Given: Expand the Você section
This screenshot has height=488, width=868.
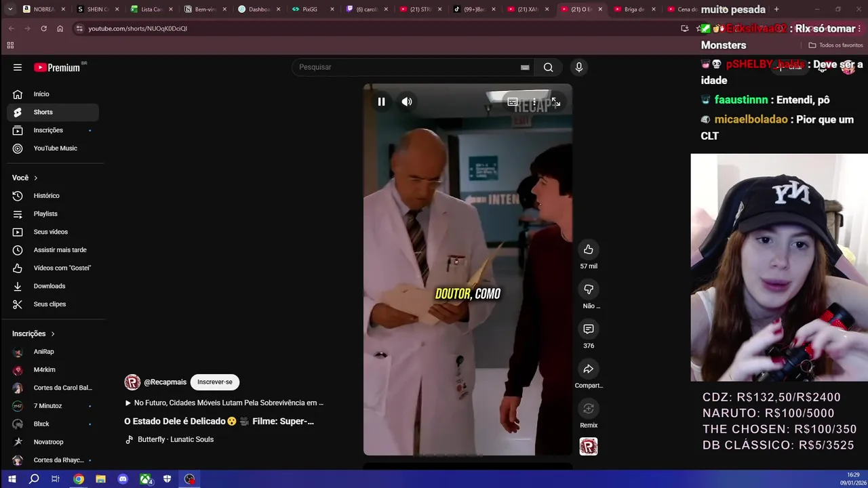Looking at the screenshot, I should click(25, 178).
